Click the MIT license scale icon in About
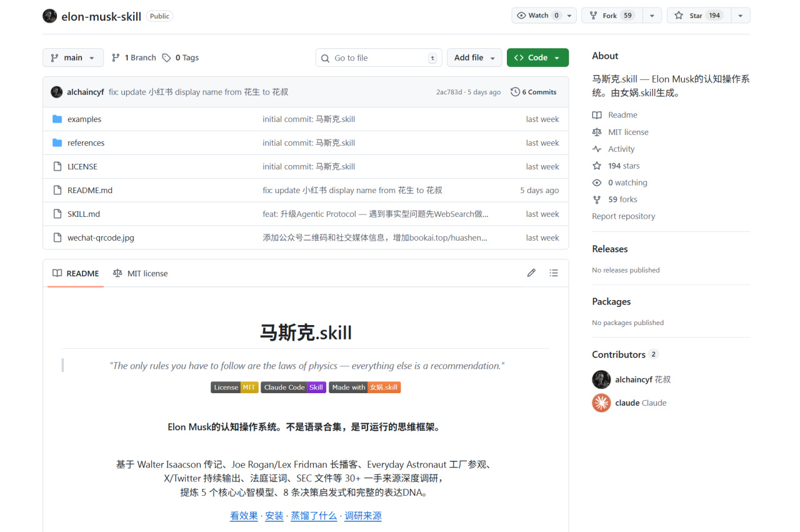This screenshot has height=532, width=800. pyautogui.click(x=597, y=132)
